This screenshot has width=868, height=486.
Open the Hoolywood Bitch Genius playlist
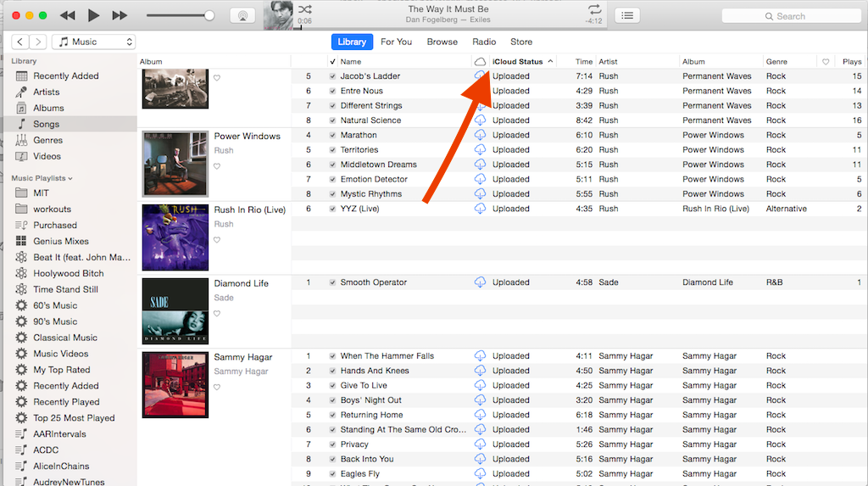70,273
